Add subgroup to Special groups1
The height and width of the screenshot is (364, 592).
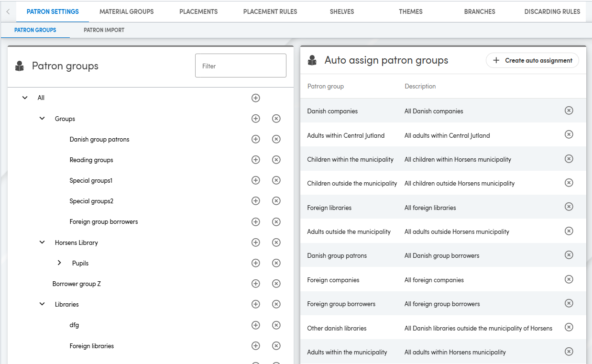pos(256,180)
